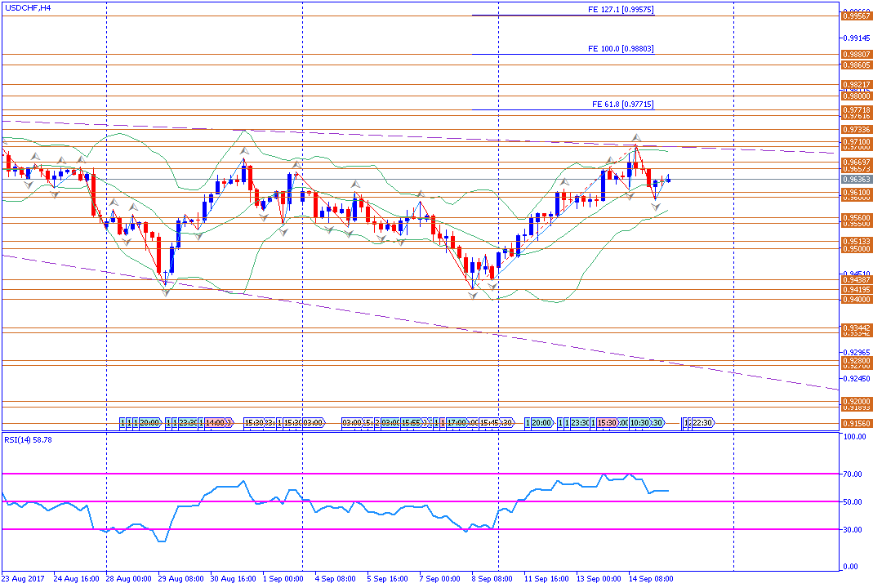882x588 pixels.
Task: Click the 0.94195 price level tag
Action: [x=857, y=290]
